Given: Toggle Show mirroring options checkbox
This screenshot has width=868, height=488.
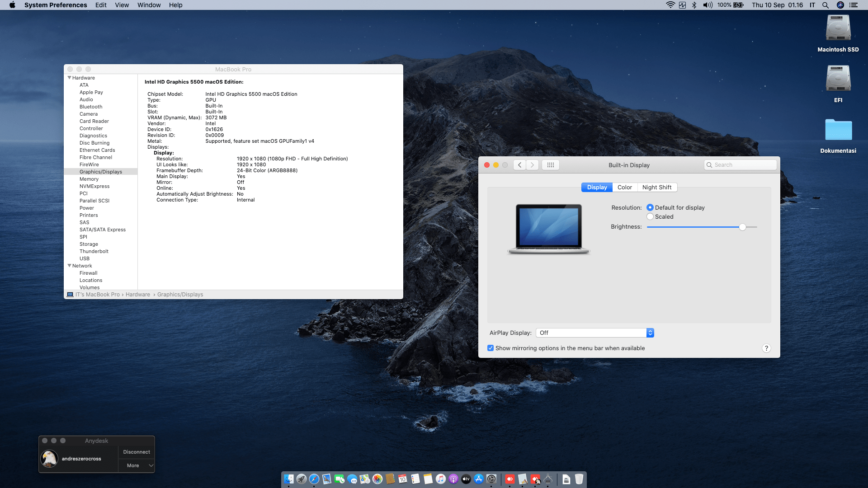Looking at the screenshot, I should point(491,348).
